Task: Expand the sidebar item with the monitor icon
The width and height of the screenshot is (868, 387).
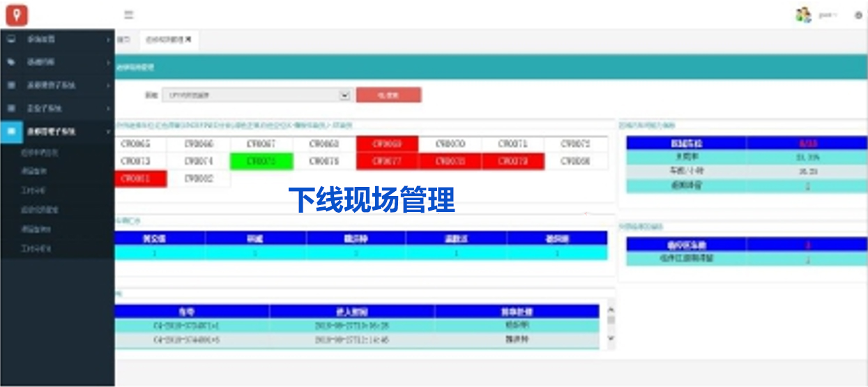Action: [109, 40]
